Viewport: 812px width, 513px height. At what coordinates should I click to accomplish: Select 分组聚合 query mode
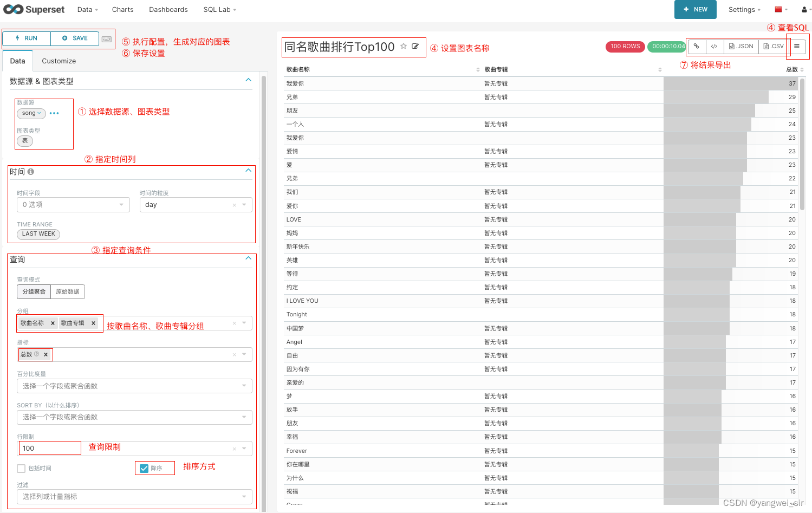click(x=34, y=291)
